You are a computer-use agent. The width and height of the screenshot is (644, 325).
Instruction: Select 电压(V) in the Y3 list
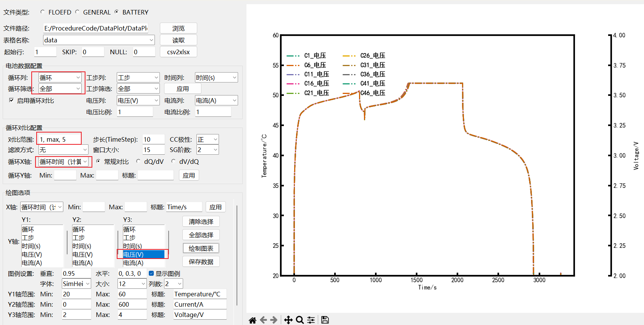pyautogui.click(x=144, y=254)
